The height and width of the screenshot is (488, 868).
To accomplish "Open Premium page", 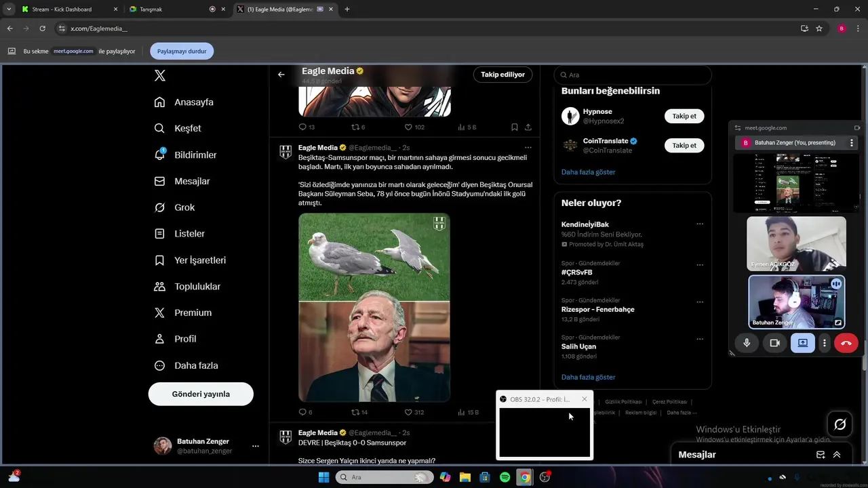I will pyautogui.click(x=183, y=312).
